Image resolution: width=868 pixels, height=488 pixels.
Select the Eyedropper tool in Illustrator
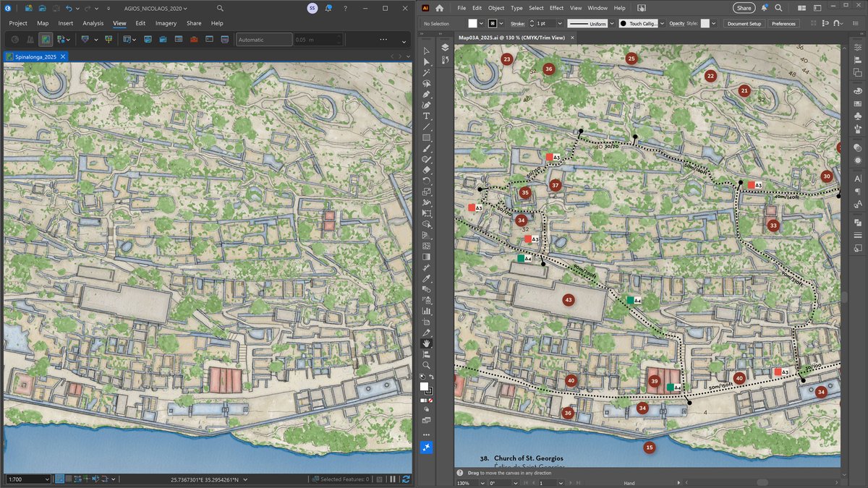tap(427, 278)
